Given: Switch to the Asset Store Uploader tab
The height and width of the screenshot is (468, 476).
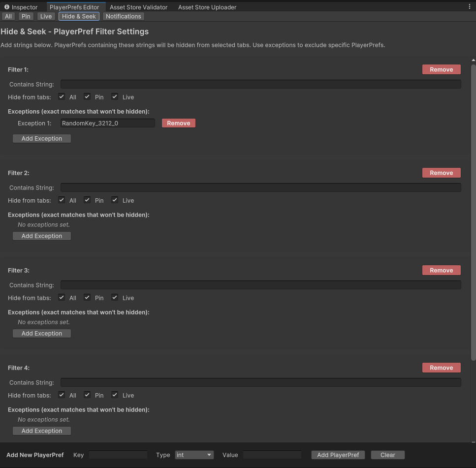Looking at the screenshot, I should pyautogui.click(x=207, y=7).
